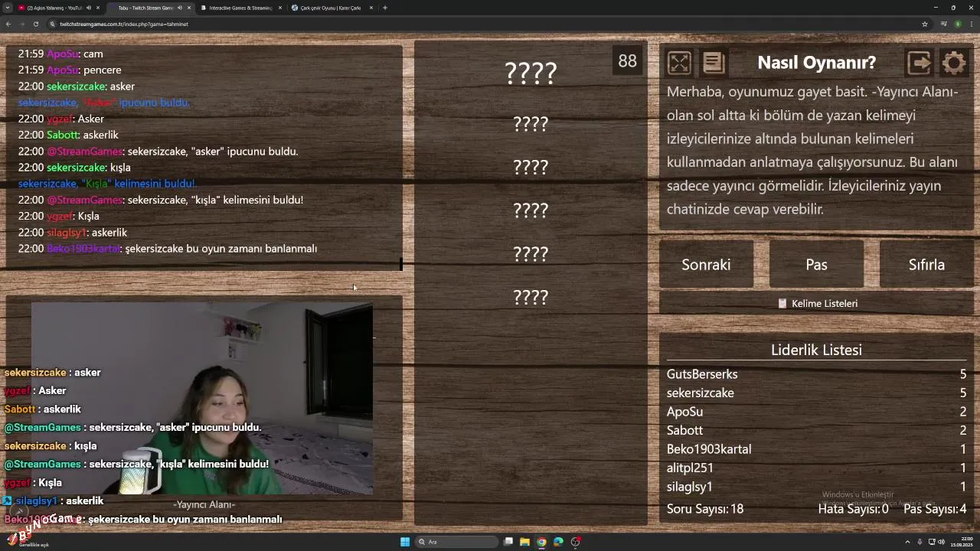Show hidden system tray icons chevron

(908, 542)
